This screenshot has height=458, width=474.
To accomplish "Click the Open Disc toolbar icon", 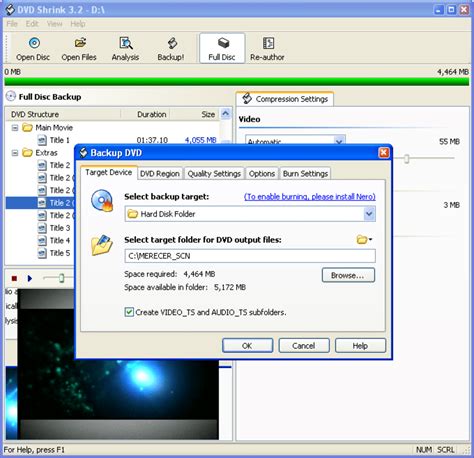I will click(33, 49).
